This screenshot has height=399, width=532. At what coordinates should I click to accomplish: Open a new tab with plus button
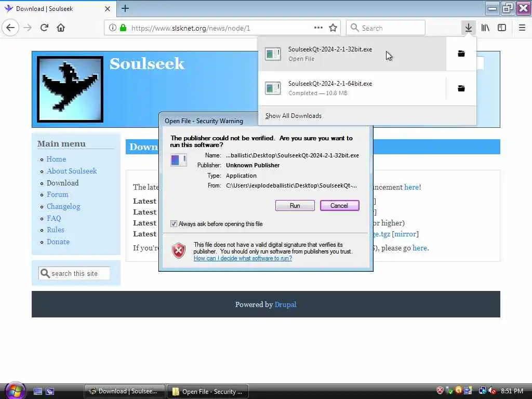click(x=125, y=8)
